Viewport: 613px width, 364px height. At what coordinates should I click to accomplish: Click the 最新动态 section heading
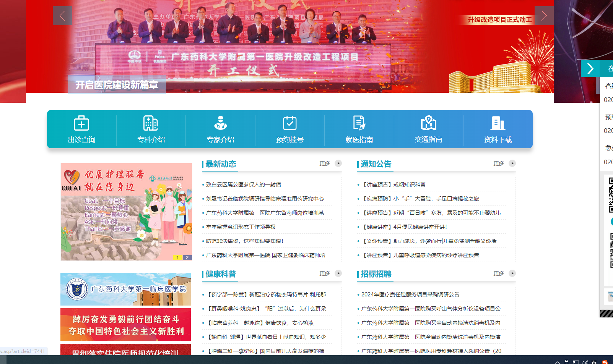(x=221, y=164)
